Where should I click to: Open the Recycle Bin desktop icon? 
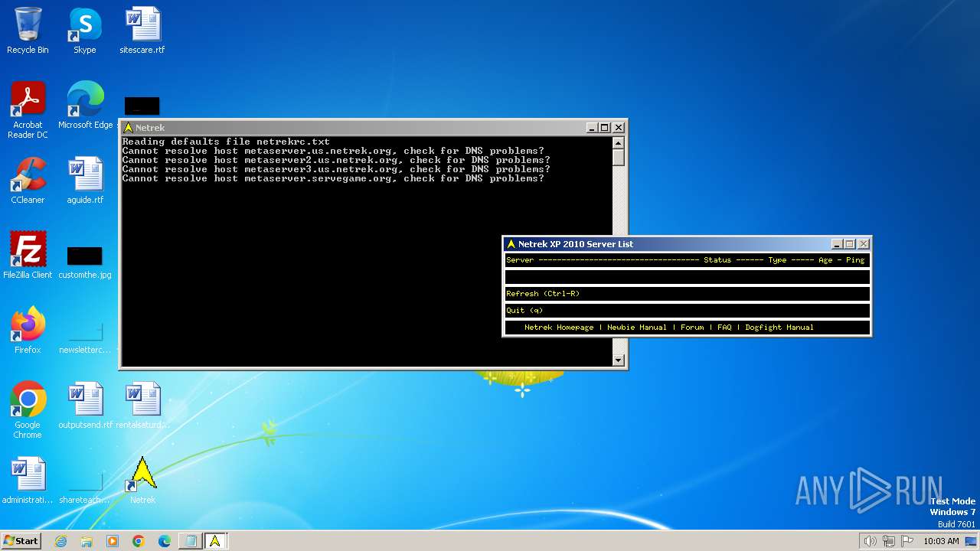coord(28,31)
